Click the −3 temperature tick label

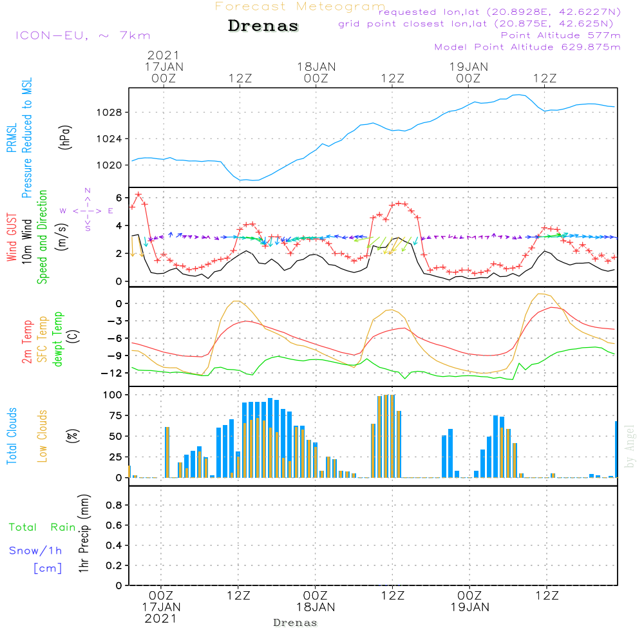(x=114, y=321)
